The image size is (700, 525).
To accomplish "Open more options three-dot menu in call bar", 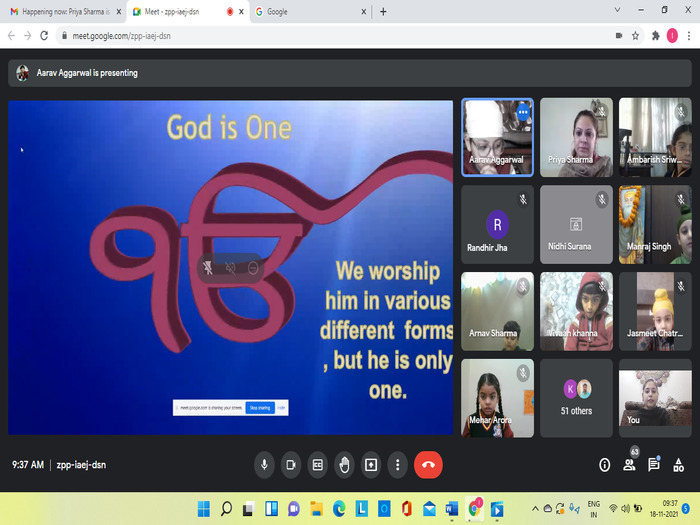I will pyautogui.click(x=397, y=465).
